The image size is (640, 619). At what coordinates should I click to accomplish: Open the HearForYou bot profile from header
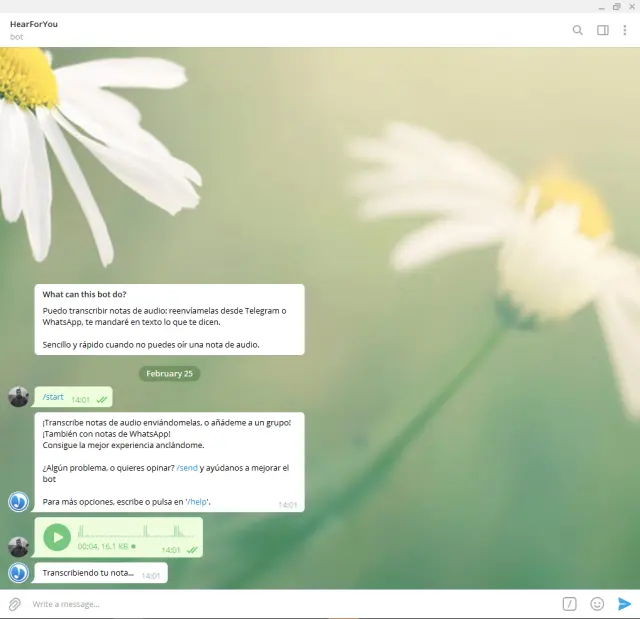34,24
